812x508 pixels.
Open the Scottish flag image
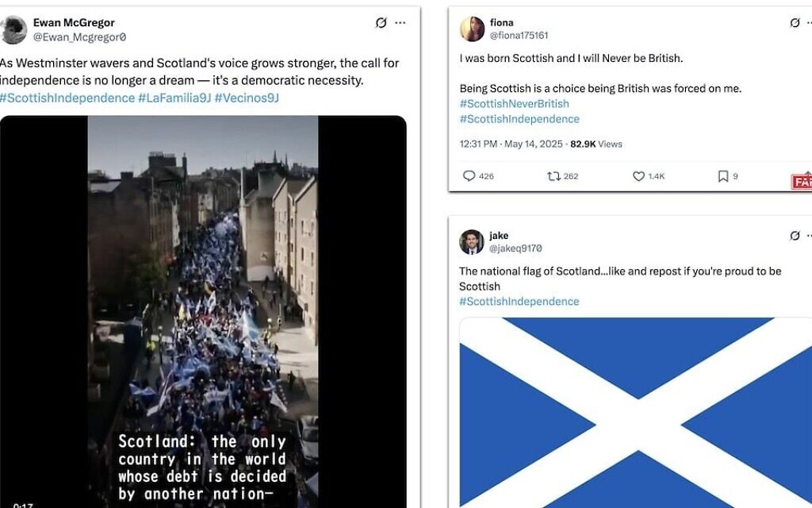click(x=635, y=413)
